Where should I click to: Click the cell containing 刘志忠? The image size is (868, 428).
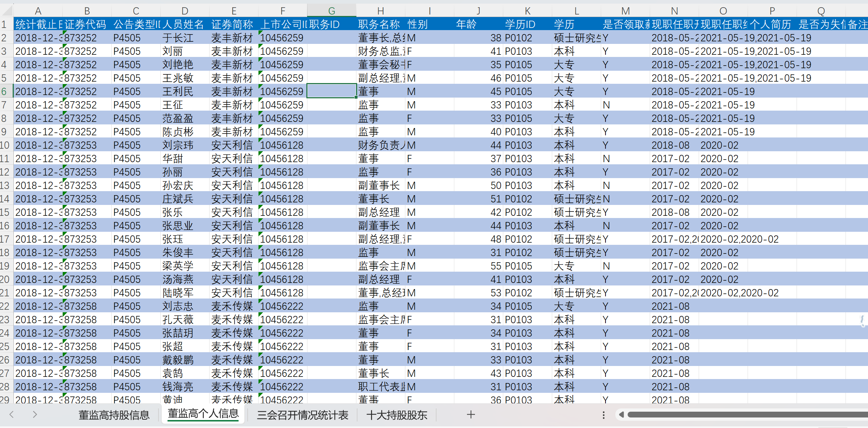[x=178, y=306]
